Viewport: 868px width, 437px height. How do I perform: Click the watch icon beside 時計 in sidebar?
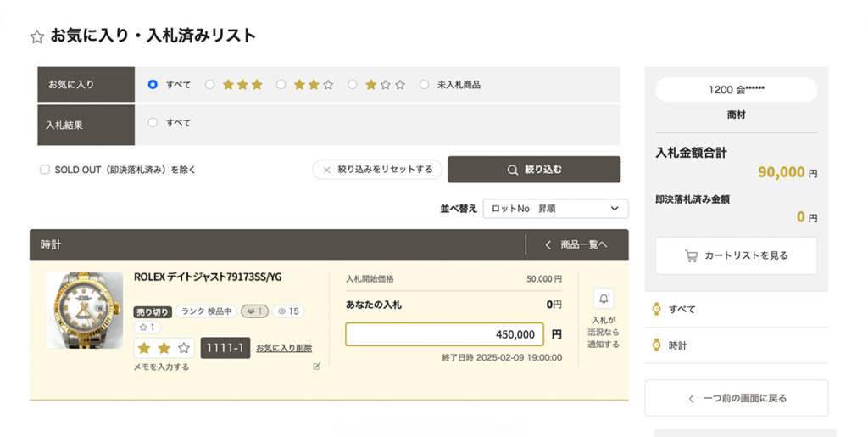pos(657,345)
